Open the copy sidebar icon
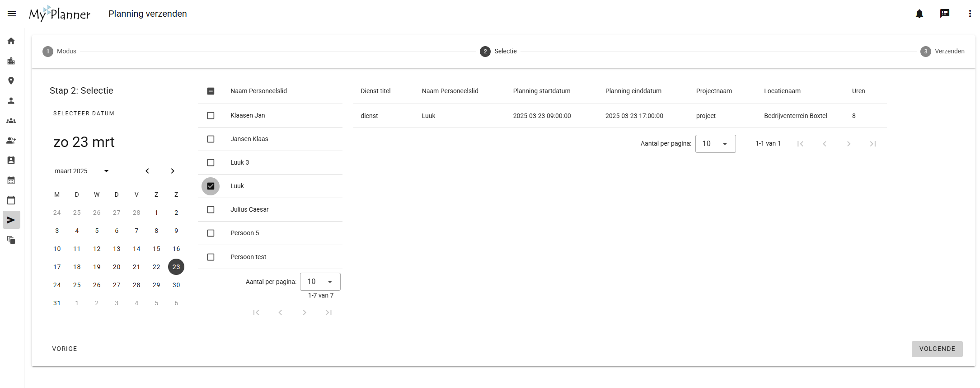This screenshot has height=388, width=980. click(x=11, y=240)
